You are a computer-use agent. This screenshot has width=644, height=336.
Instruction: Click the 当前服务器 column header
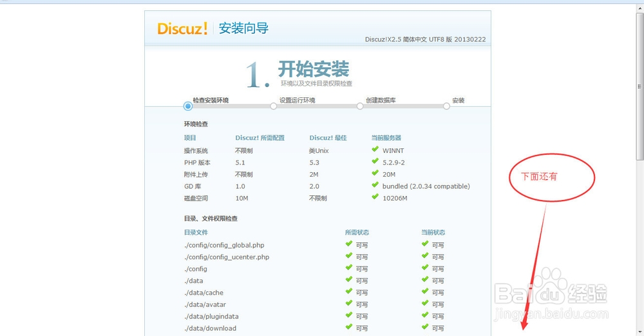coord(386,138)
